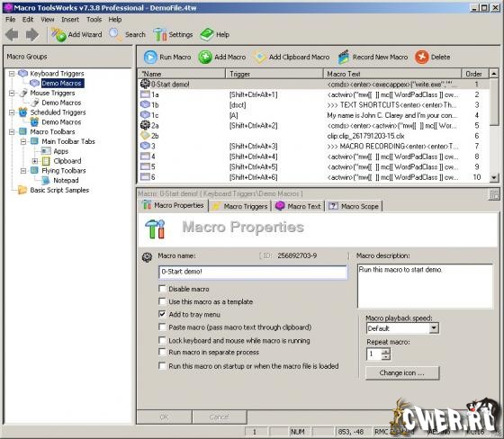Collapse the Keyboard Triggers tree node
The image size is (504, 439).
12,74
